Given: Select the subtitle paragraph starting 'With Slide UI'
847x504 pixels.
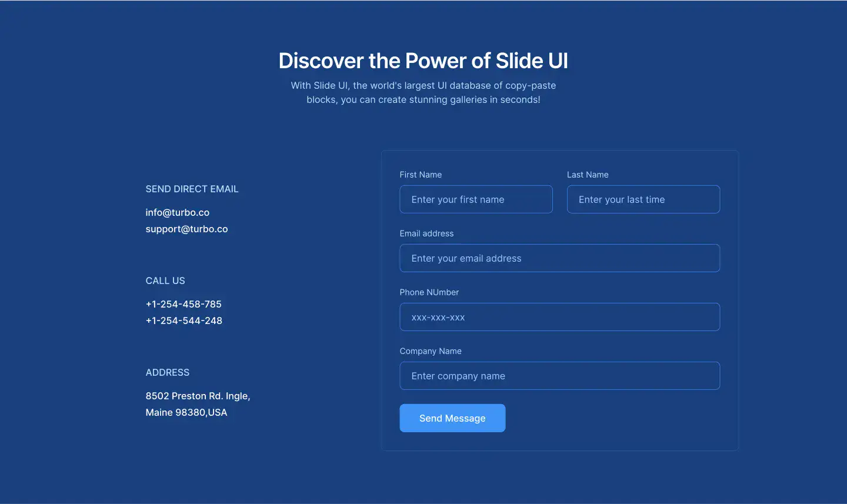Looking at the screenshot, I should coord(423,92).
